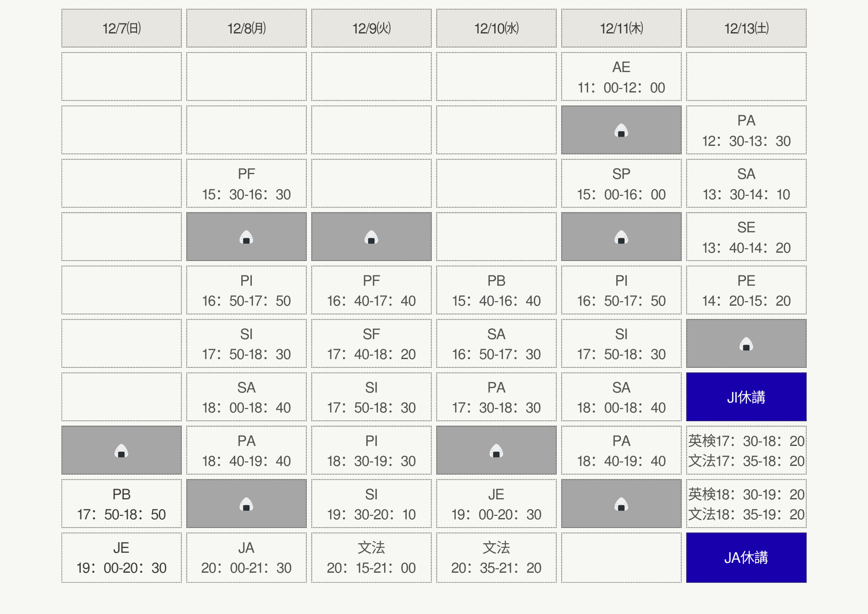Image resolution: width=868 pixels, height=614 pixels.
Task: Click the rice ball icon above JA 20:00-21:30
Action: pyautogui.click(x=246, y=504)
